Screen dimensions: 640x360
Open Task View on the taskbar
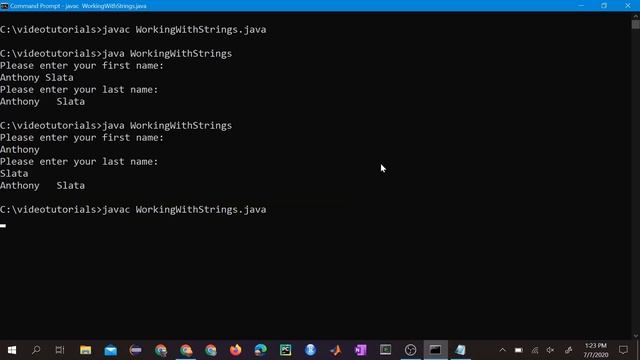pyautogui.click(x=60, y=350)
